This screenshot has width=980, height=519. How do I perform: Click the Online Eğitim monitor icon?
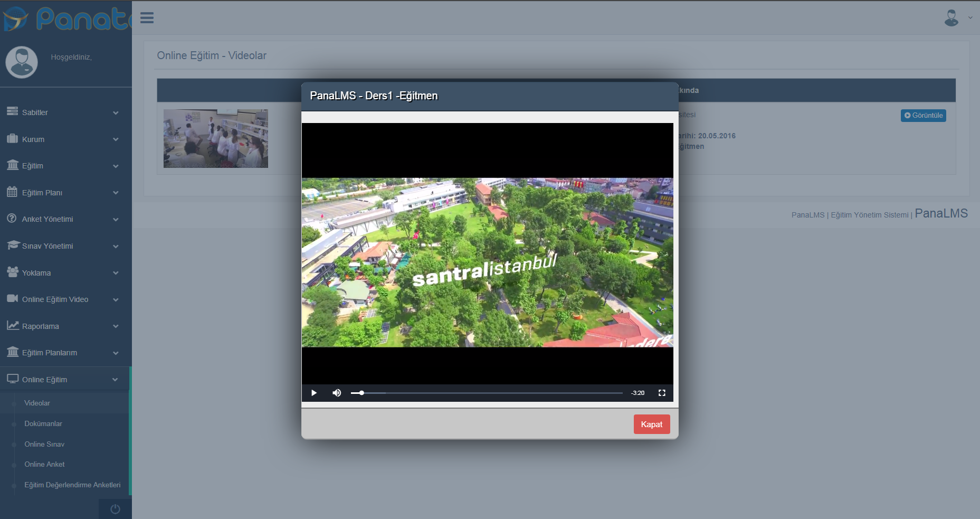click(13, 379)
